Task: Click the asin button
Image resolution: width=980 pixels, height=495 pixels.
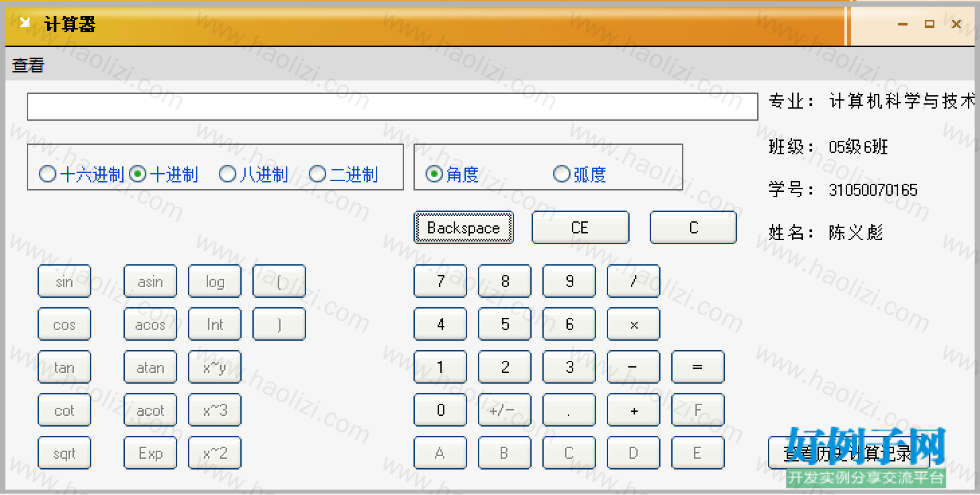Action: pyautogui.click(x=150, y=281)
